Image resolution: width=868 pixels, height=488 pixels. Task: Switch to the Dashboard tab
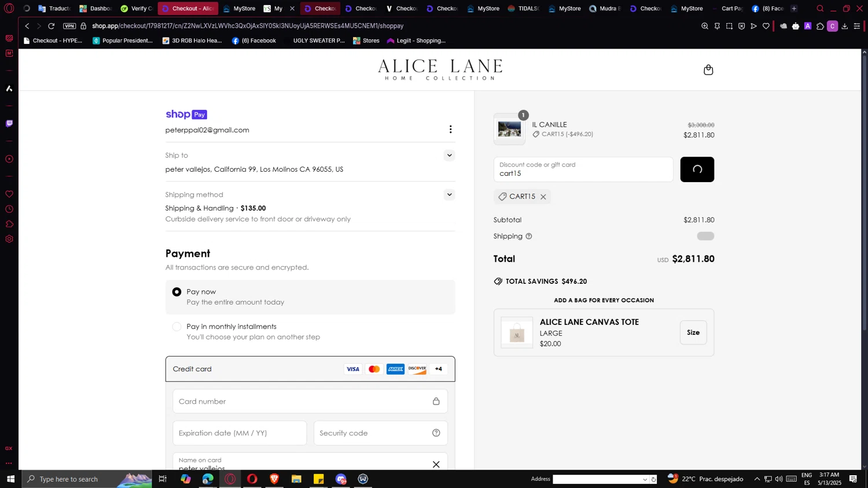coord(96,9)
